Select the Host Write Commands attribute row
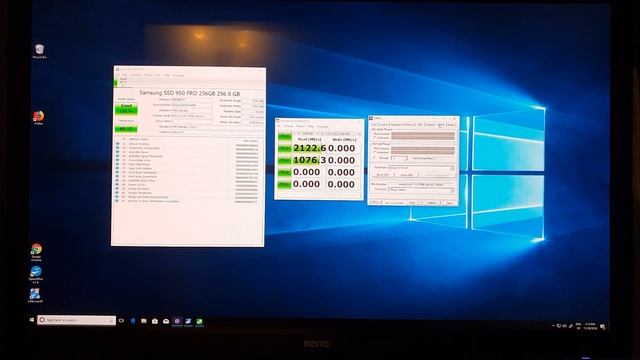The width and height of the screenshot is (640, 360). tap(187, 176)
